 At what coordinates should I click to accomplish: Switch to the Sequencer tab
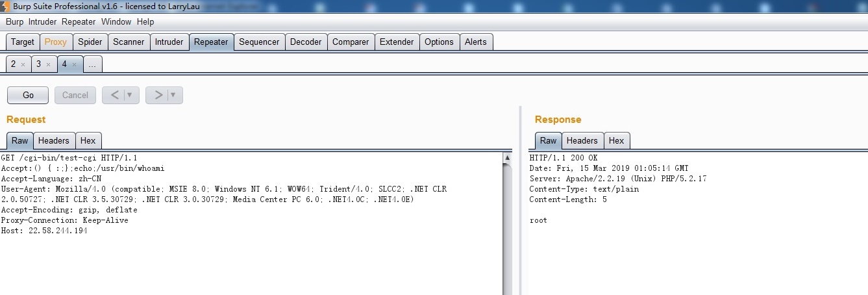click(259, 42)
